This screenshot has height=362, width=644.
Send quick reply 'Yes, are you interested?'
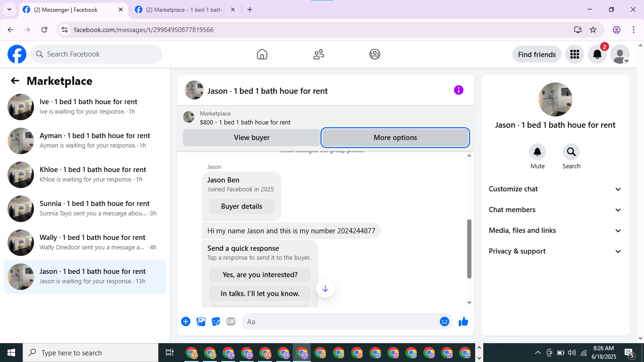260,275
